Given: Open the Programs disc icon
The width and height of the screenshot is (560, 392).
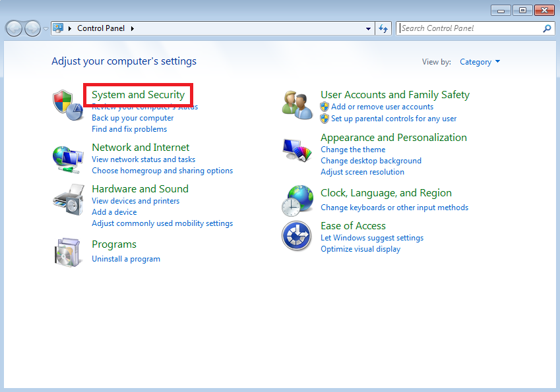Looking at the screenshot, I should pos(67,252).
